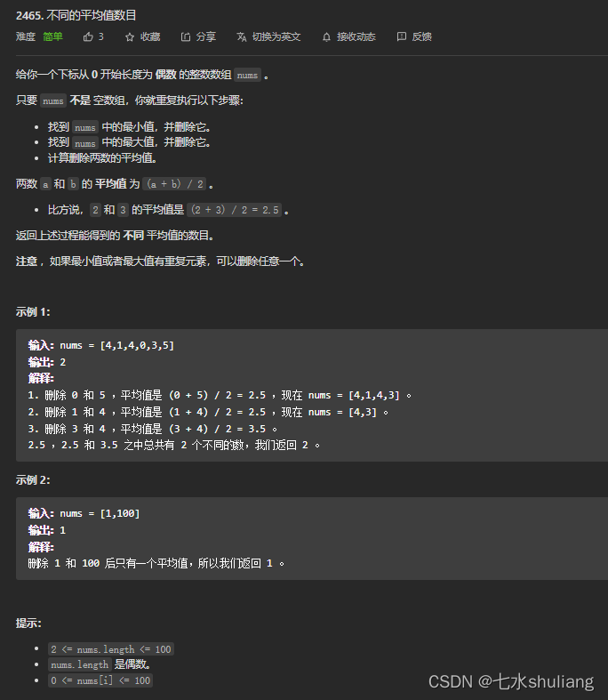Click inline code (2 + 3) / 2 = 2.5
608x700 pixels.
(x=236, y=210)
